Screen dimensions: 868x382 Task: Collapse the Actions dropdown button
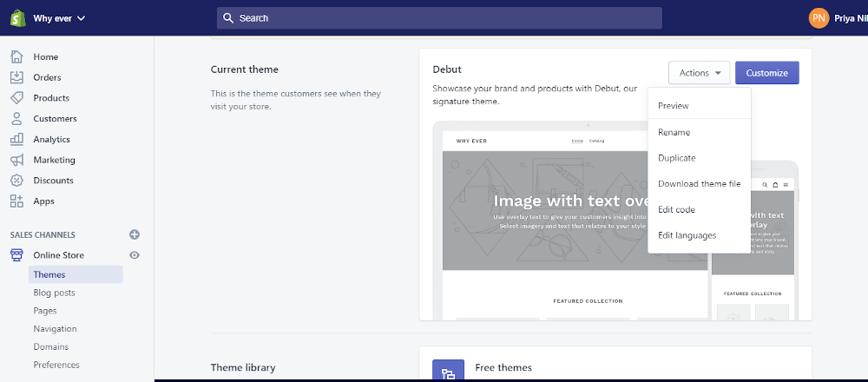(x=699, y=73)
